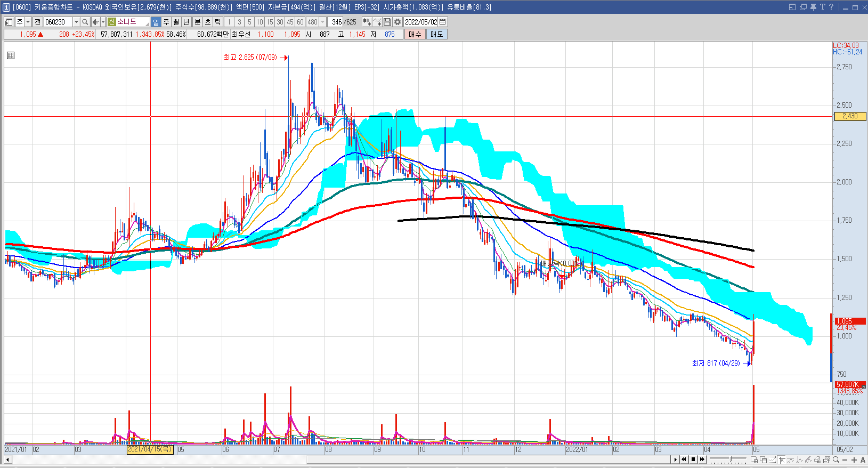Select the 분 minute period button
868x468 pixels.
pos(197,22)
